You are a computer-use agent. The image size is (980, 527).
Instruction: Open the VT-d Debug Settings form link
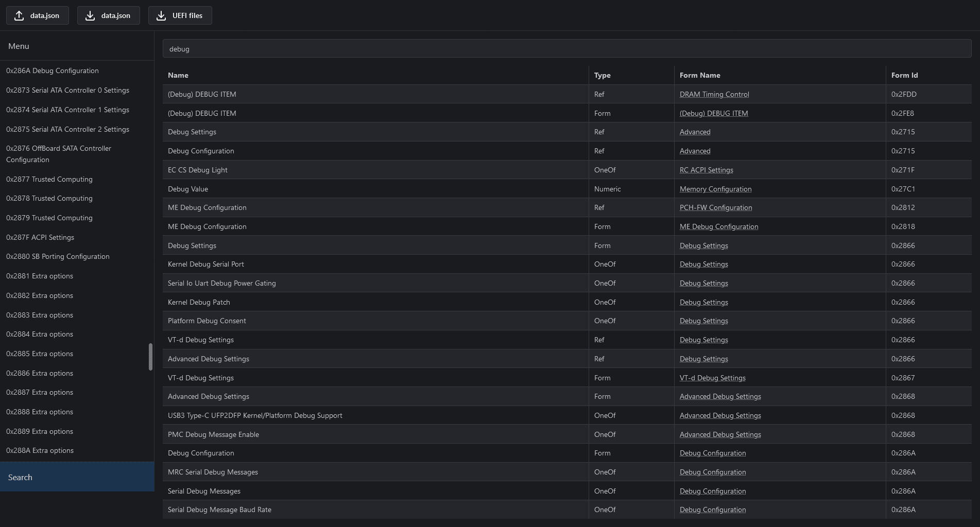pos(712,378)
